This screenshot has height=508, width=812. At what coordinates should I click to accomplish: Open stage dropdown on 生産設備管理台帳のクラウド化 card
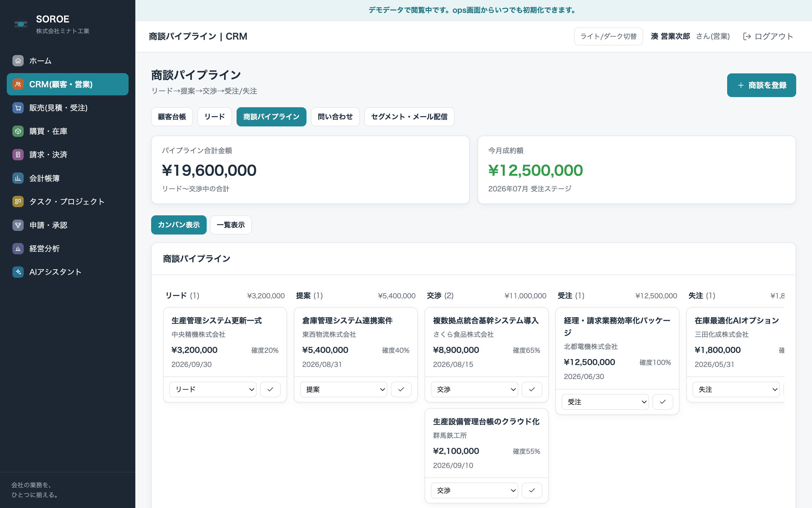pos(475,491)
